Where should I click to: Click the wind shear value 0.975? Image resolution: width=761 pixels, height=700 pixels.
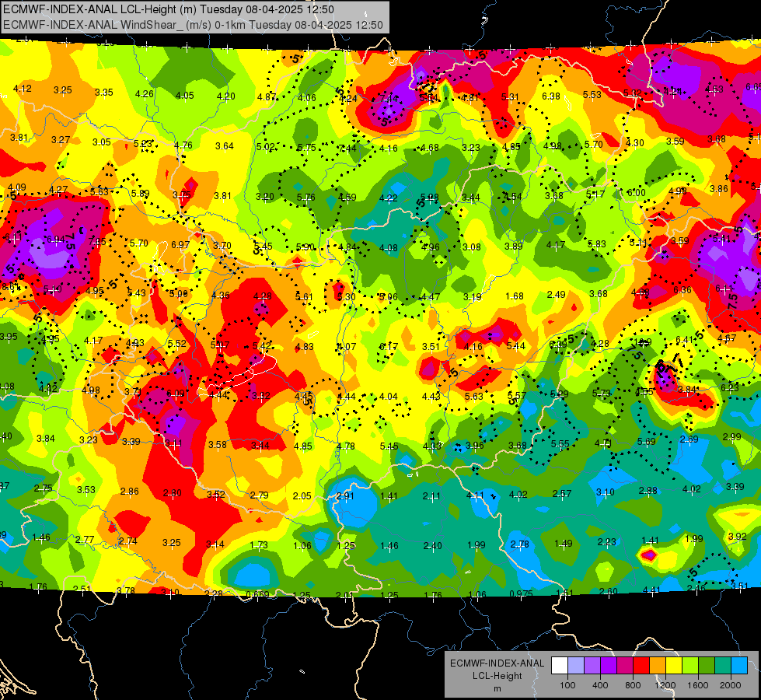click(x=522, y=593)
